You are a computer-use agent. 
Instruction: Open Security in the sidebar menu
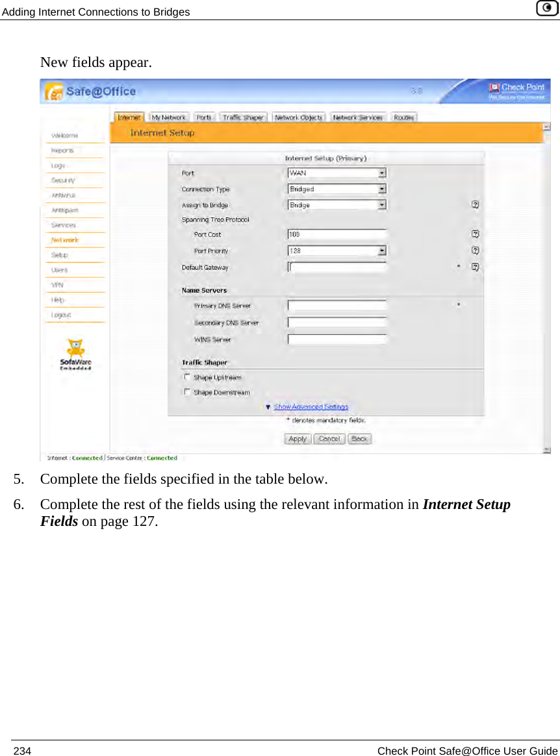pos(63,180)
